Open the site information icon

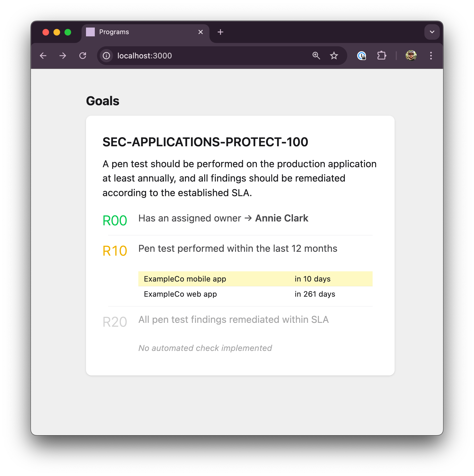click(x=106, y=56)
